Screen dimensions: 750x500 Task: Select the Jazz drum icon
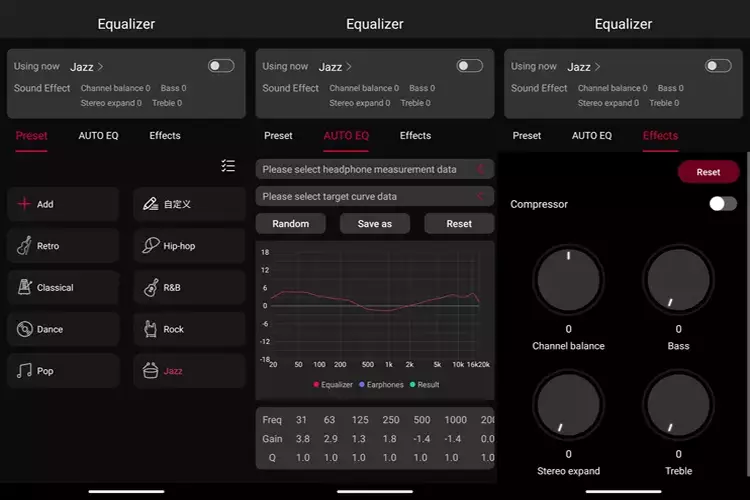click(x=150, y=370)
